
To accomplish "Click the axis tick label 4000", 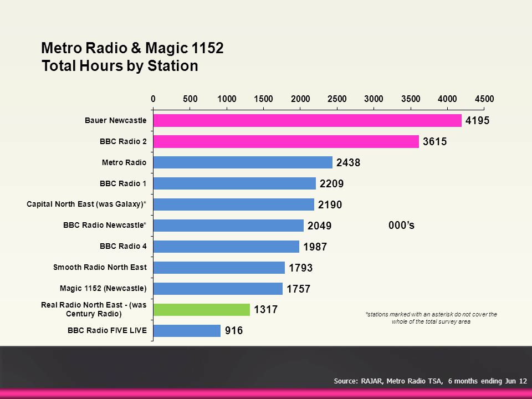I will 447,99.
